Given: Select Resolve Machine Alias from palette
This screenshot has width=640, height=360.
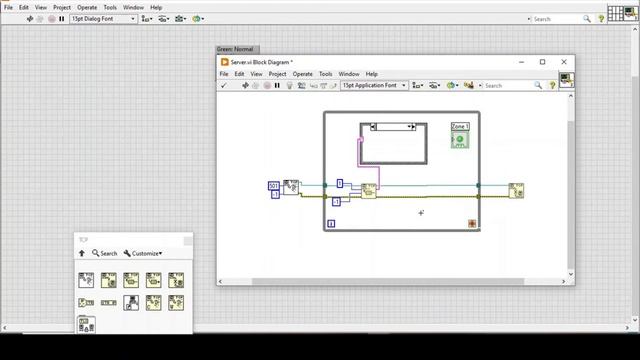Looking at the screenshot, I should [131, 302].
